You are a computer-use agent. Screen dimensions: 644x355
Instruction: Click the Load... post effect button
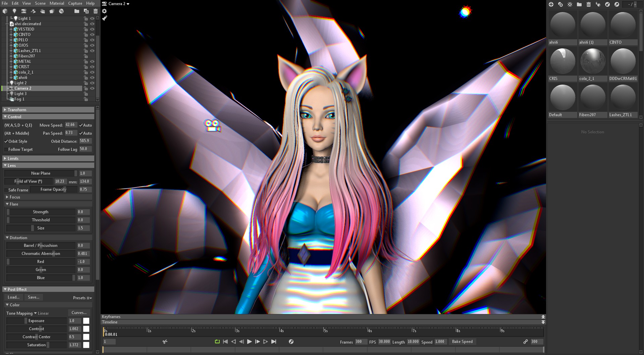pos(14,297)
